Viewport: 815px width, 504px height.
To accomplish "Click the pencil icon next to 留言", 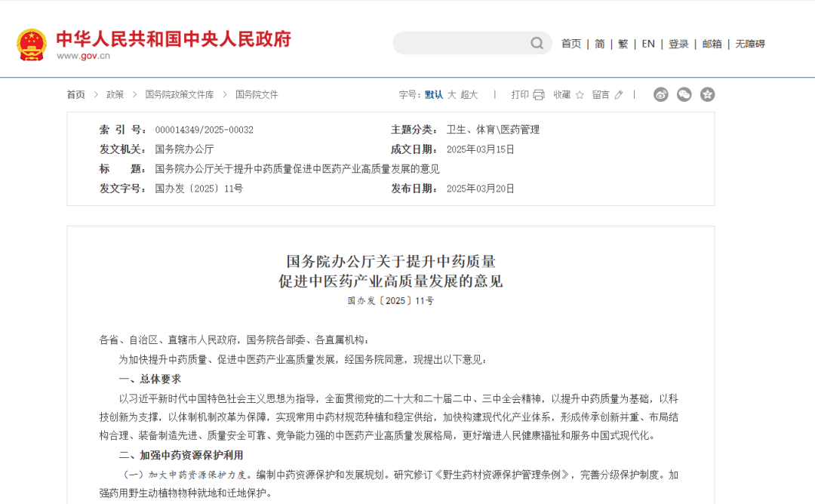I will pyautogui.click(x=619, y=95).
